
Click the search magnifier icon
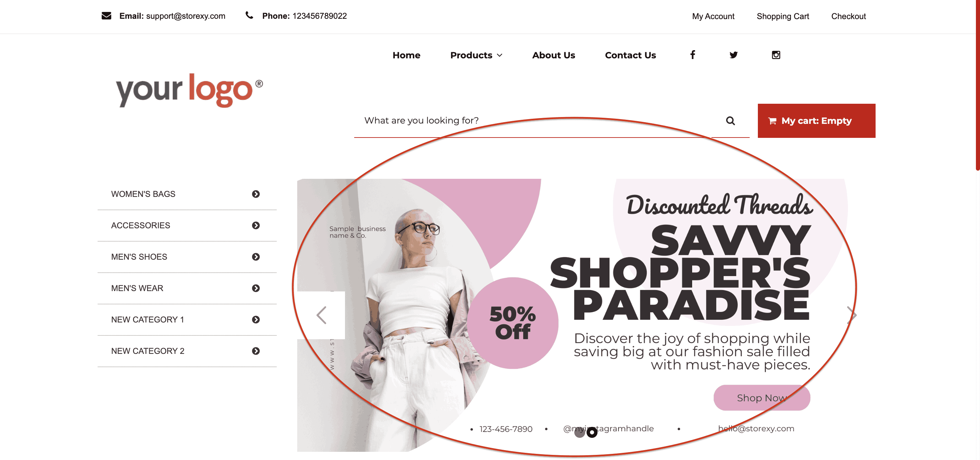[730, 120]
